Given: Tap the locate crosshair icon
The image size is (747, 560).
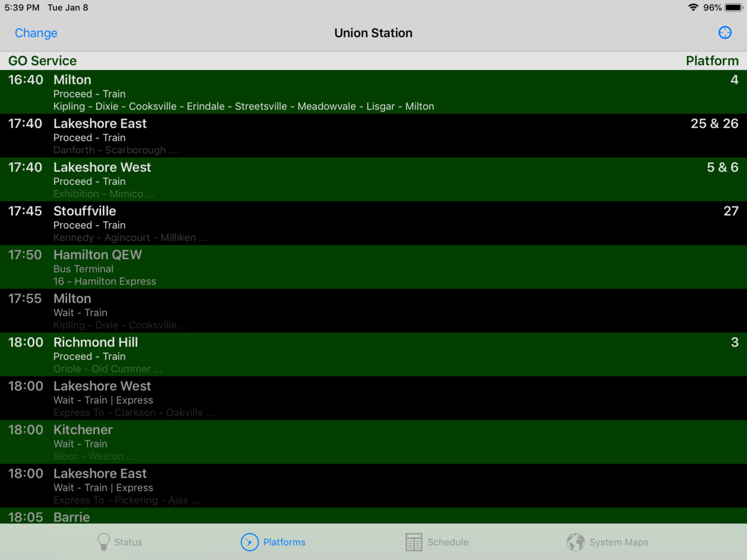Looking at the screenshot, I should 725,33.
